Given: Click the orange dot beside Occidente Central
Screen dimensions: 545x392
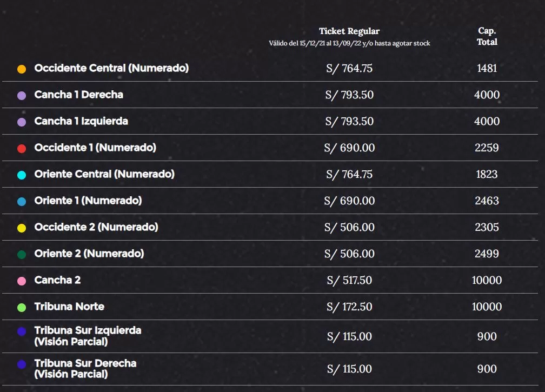Looking at the screenshot, I should (x=22, y=69).
